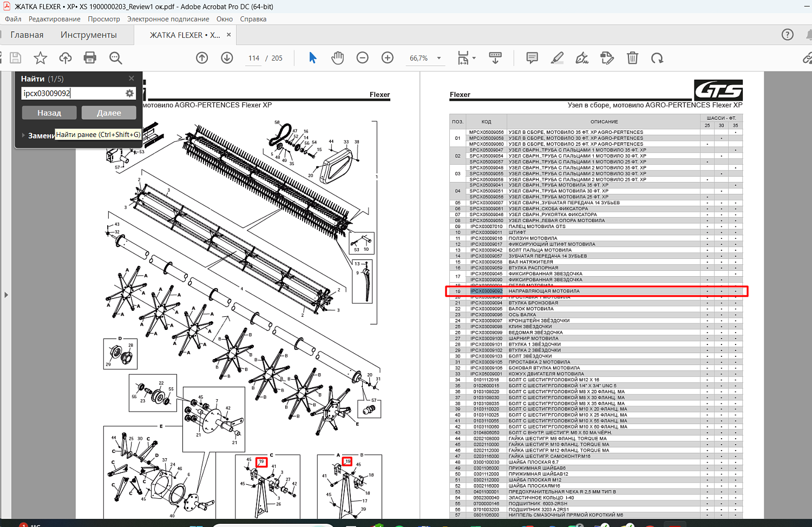Open the Просмотр menu
Screen dimensions: 812x527
(x=104, y=19)
